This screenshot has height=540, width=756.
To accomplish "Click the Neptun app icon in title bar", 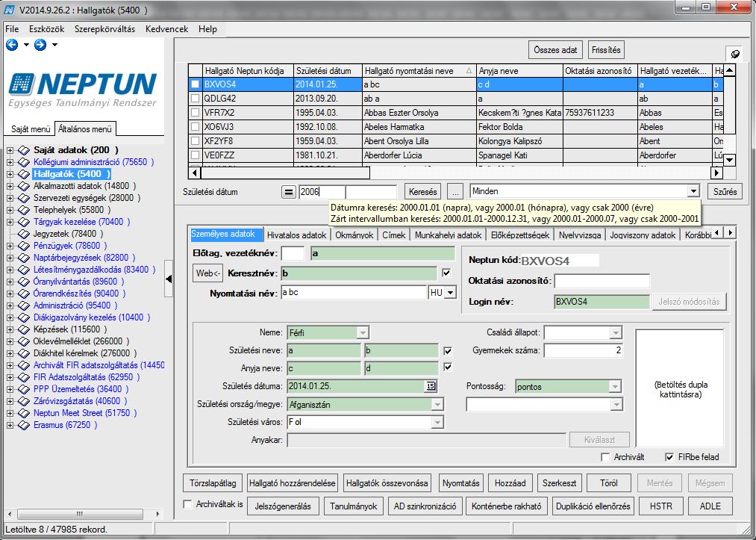I will coord(9,9).
